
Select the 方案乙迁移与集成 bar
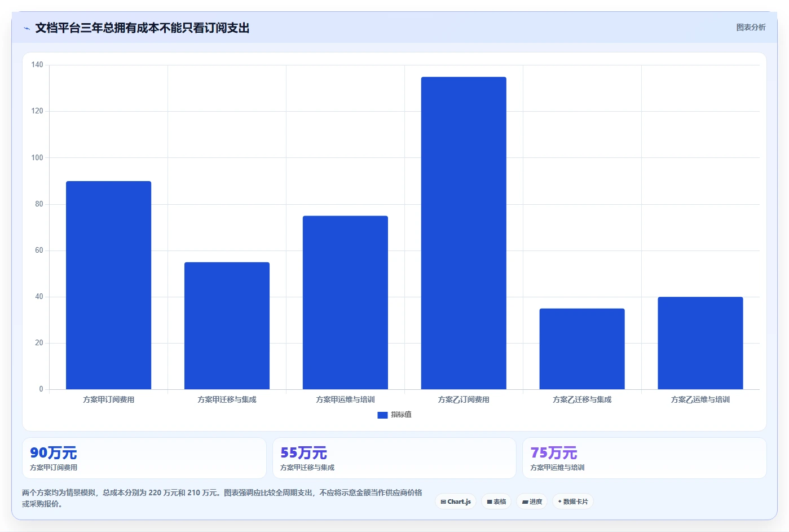tap(582, 349)
